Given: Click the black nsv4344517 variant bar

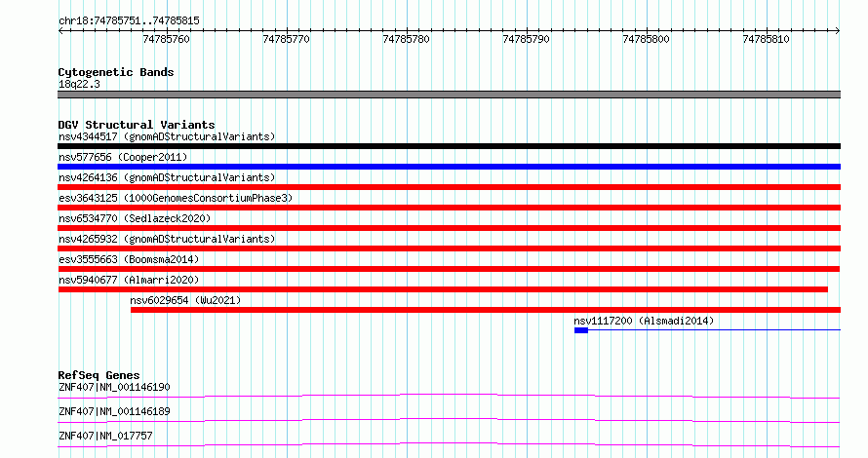Looking at the screenshot, I should tap(449, 146).
